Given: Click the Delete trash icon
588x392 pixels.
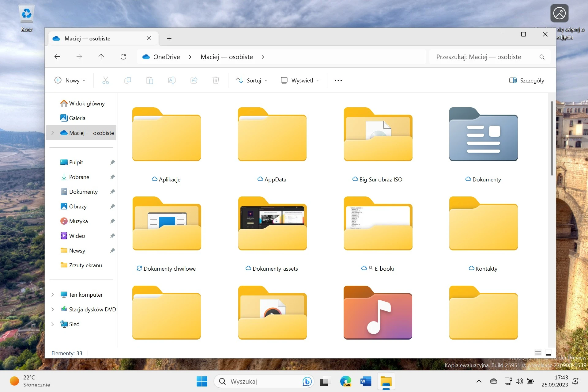Looking at the screenshot, I should [x=216, y=80].
